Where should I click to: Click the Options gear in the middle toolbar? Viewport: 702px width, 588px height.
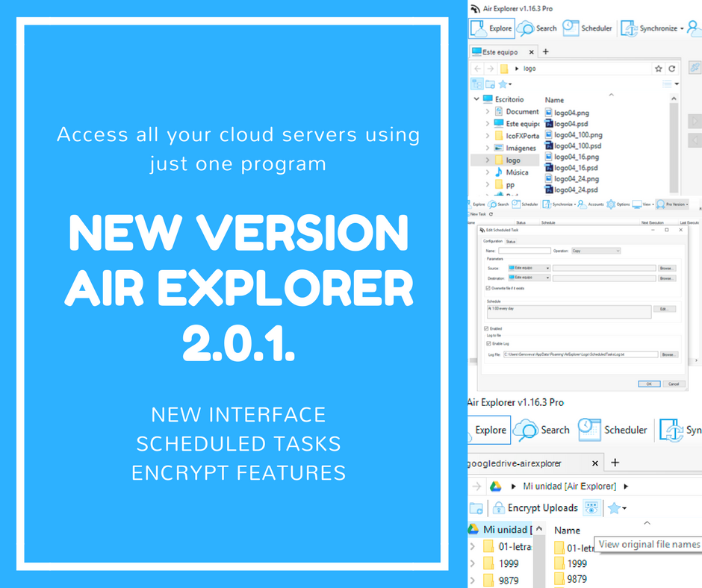(x=612, y=204)
